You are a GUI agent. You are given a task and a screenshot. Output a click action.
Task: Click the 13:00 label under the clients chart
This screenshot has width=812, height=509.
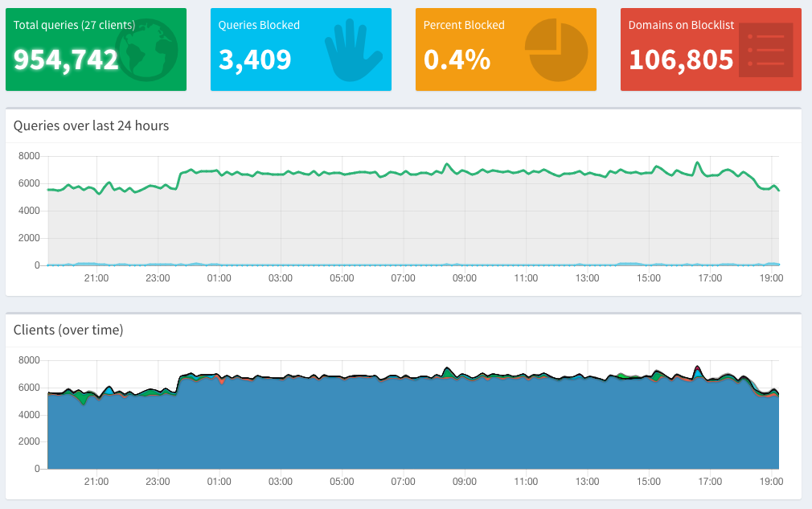587,482
